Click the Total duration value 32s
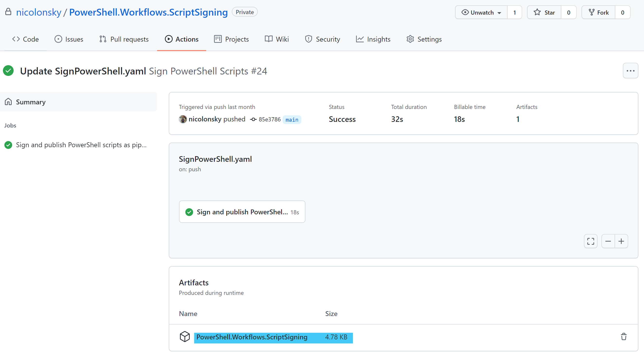The width and height of the screenshot is (644, 362). (397, 119)
